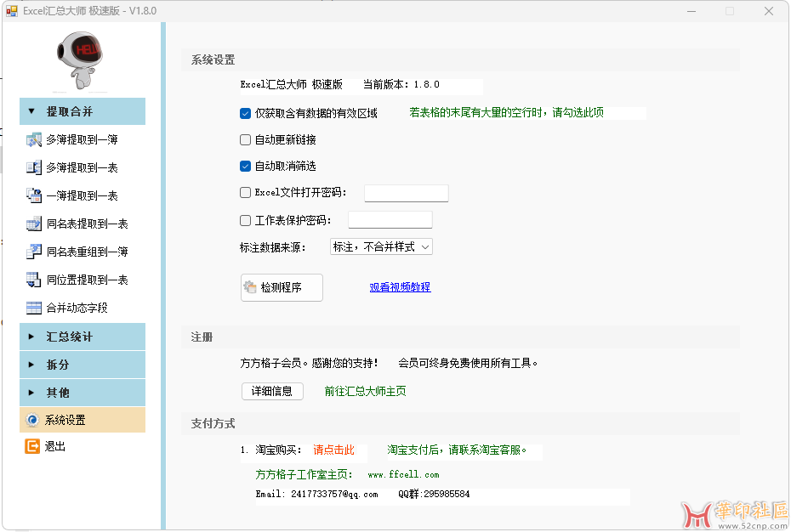Image resolution: width=791 pixels, height=532 pixels.
Task: Click the QQ群:295985584 text
Action: click(434, 494)
